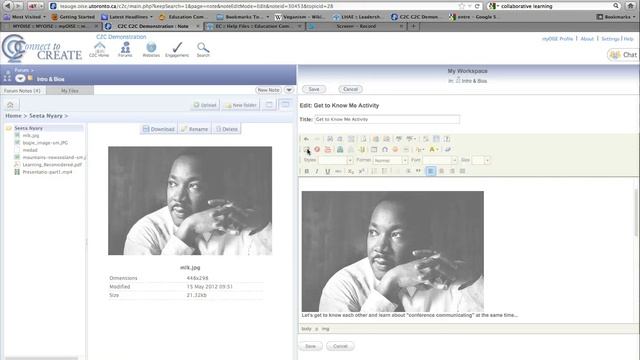Click the Settings link
This screenshot has height=360, width=640.
tap(610, 39)
